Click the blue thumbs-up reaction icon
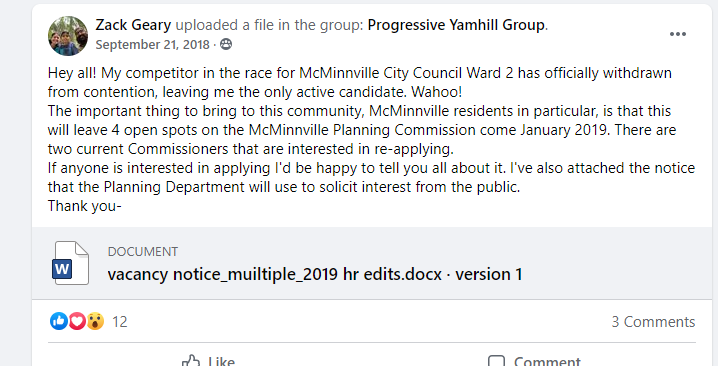Viewport: 718px width, 366px height. (x=59, y=321)
